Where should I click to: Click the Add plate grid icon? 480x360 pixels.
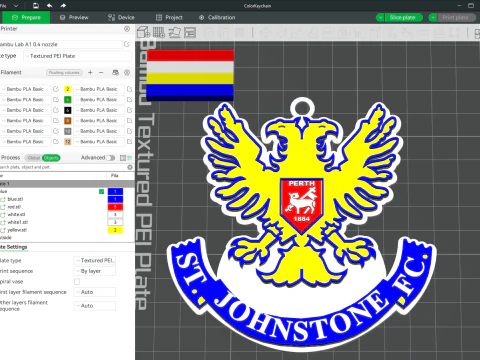point(159,32)
